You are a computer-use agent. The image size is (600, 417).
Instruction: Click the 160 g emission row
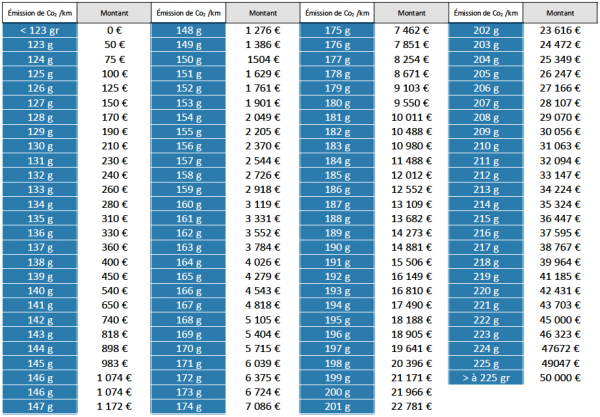point(188,204)
